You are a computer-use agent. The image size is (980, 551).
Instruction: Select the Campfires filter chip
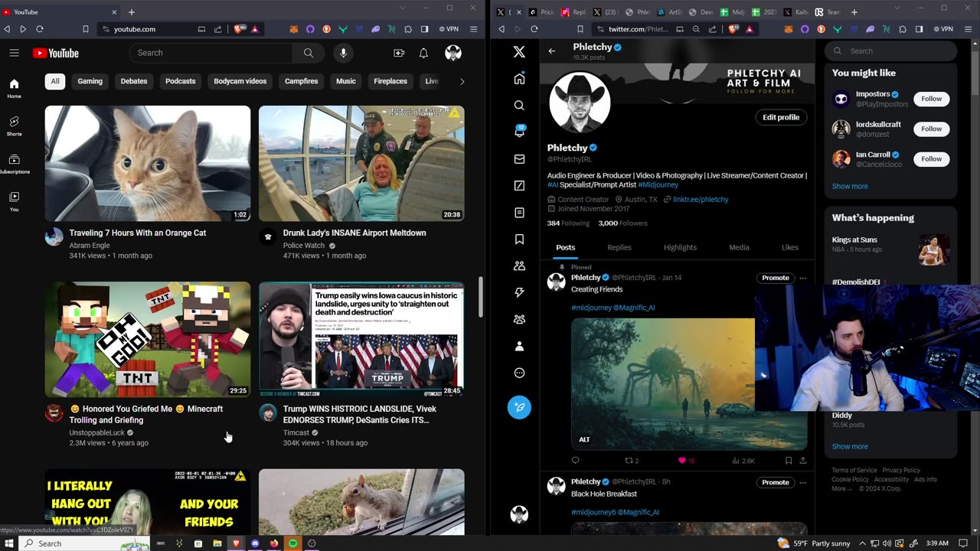coord(302,81)
